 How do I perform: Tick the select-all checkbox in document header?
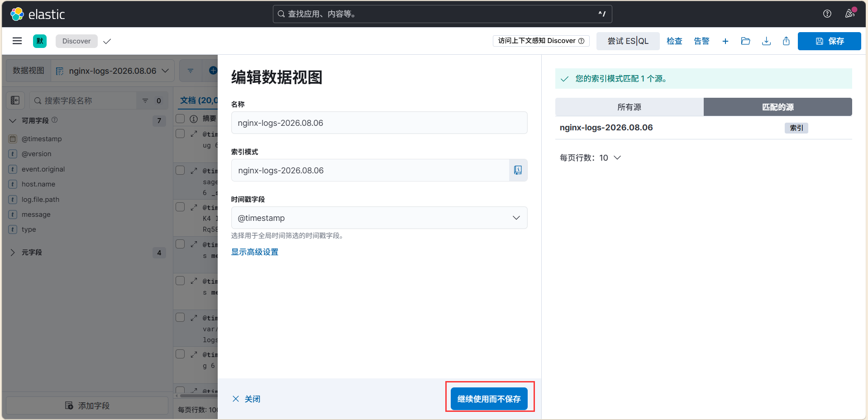(180, 119)
